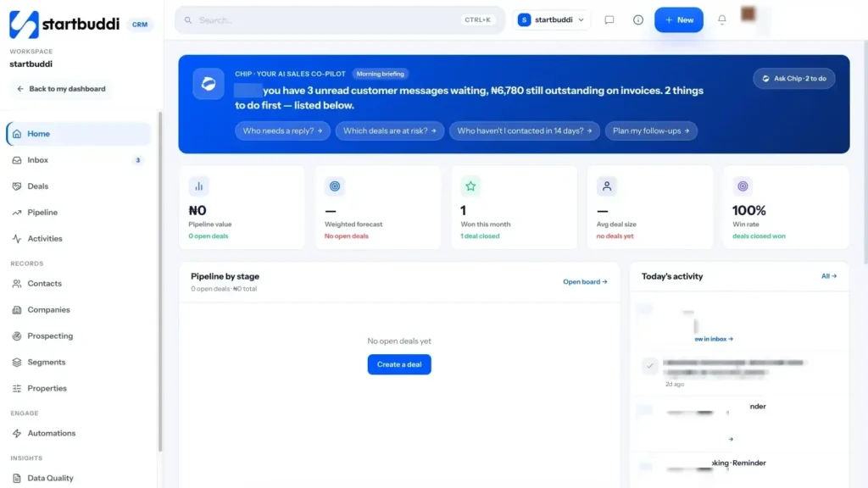Open the notifications bell
This screenshot has height=488, width=868.
click(x=722, y=19)
